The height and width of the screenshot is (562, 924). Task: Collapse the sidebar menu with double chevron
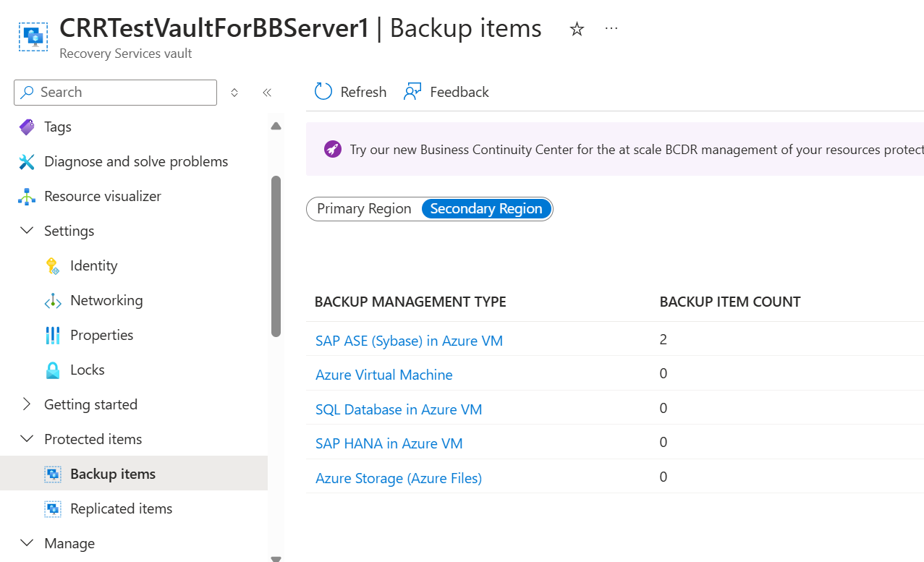(267, 93)
